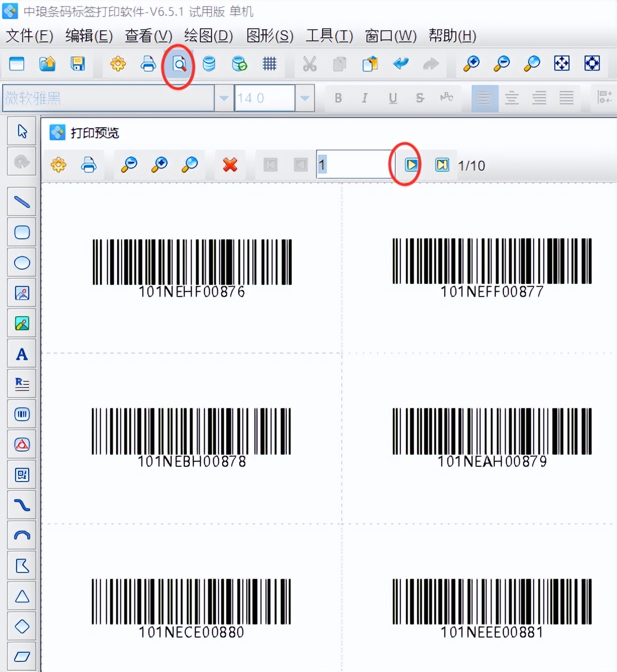Click the 微软雅黑 font name field
Screen dimensions: 617x672
coord(109,98)
